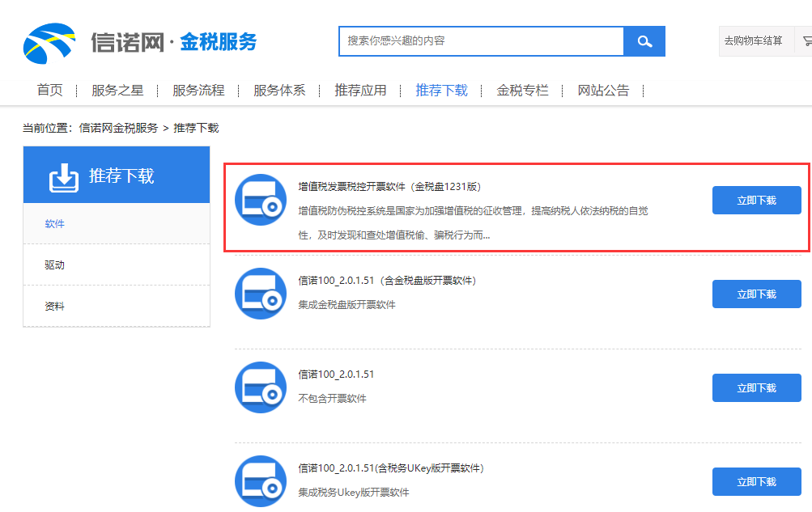The height and width of the screenshot is (512, 812).
Task: Click the magnifier search button
Action: coord(644,41)
